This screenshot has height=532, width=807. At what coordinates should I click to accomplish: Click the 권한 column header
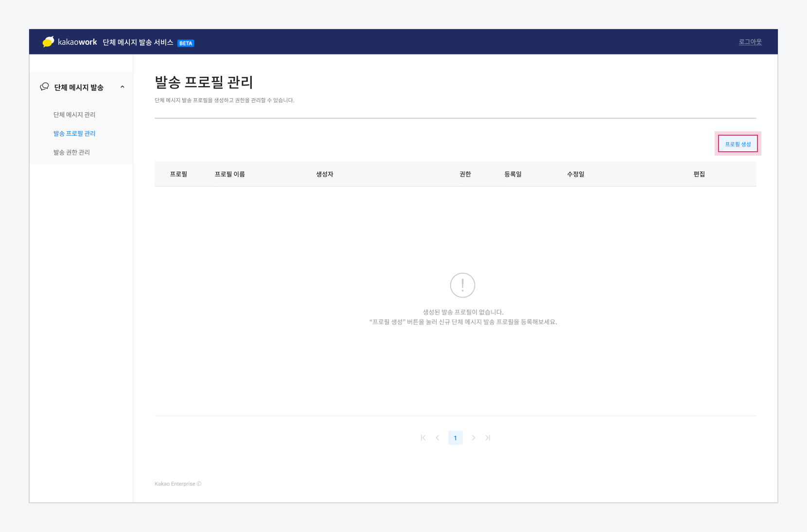click(x=465, y=174)
